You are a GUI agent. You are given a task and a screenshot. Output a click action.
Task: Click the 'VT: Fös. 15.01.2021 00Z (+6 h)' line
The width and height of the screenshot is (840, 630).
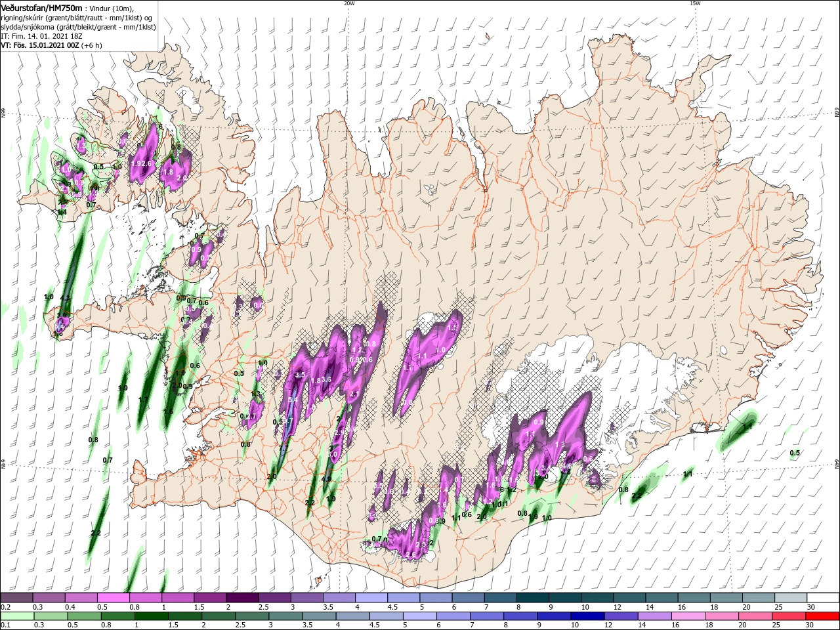coord(51,45)
